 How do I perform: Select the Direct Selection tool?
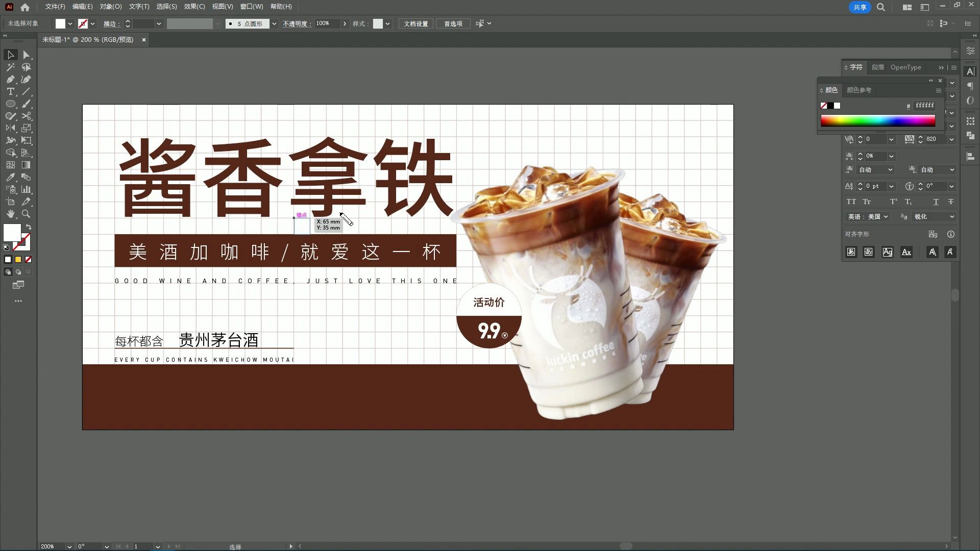27,55
